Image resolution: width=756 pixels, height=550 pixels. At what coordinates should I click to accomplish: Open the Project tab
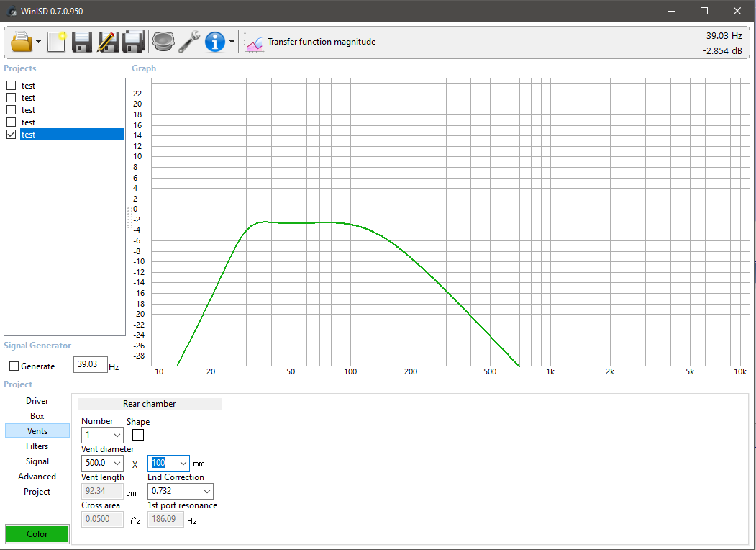click(x=37, y=492)
